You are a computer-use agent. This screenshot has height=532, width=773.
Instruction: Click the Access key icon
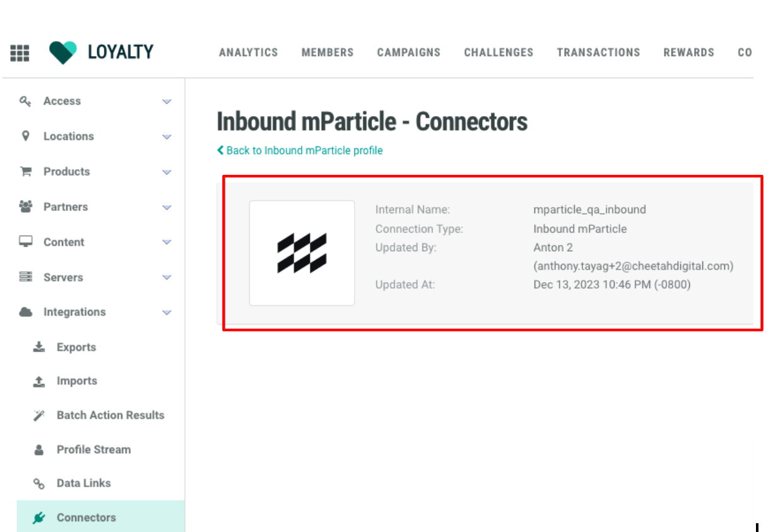(x=25, y=101)
